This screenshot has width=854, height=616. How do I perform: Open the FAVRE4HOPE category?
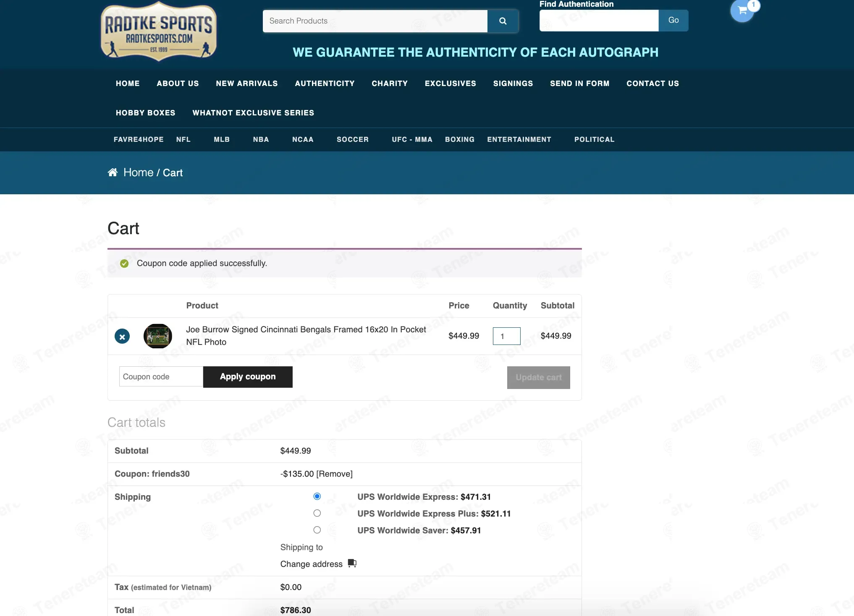tap(139, 139)
